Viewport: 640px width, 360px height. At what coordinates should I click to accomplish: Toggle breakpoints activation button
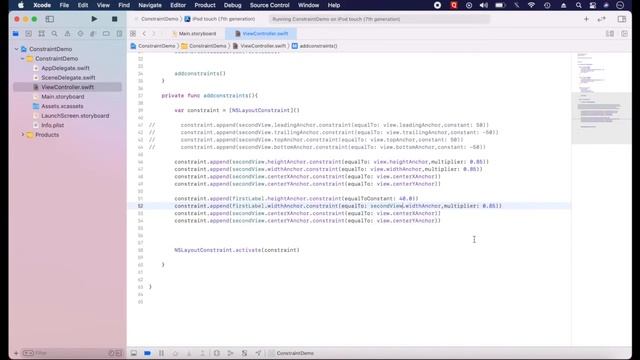tap(147, 353)
